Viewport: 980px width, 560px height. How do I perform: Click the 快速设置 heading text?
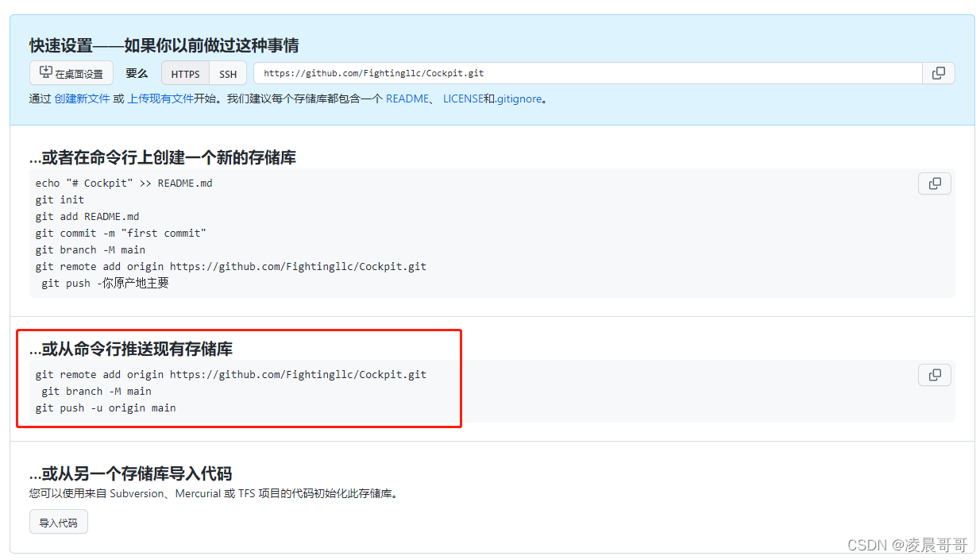coord(164,45)
